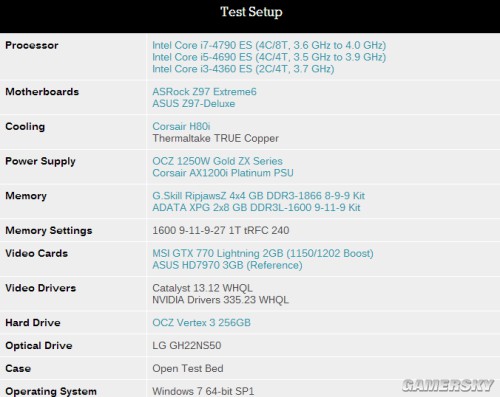The height and width of the screenshot is (397, 500).
Task: Click the LG GH22NS50 value
Action: 187,345
